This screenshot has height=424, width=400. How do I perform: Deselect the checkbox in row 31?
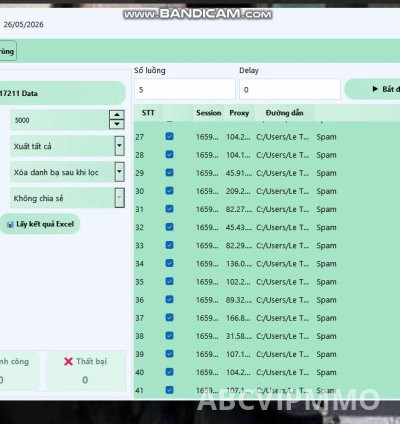pyautogui.click(x=169, y=209)
